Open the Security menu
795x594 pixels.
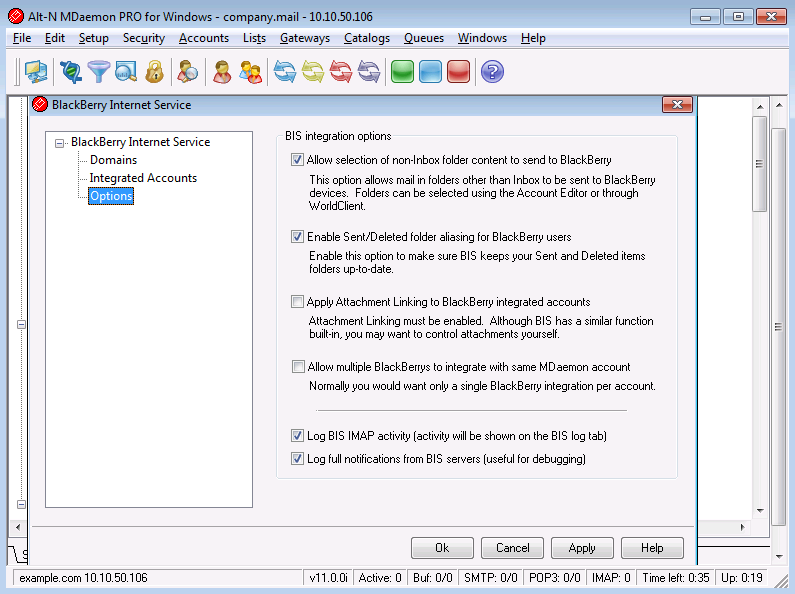coord(144,38)
